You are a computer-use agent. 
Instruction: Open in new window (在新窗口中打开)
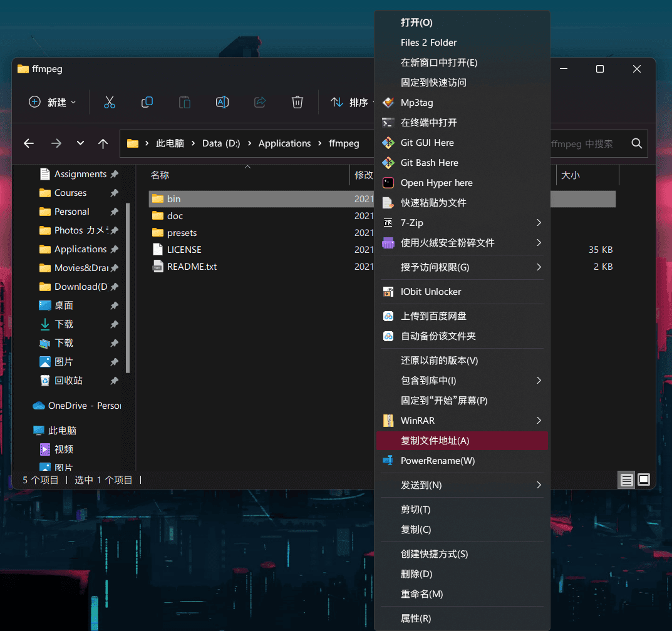(462, 63)
